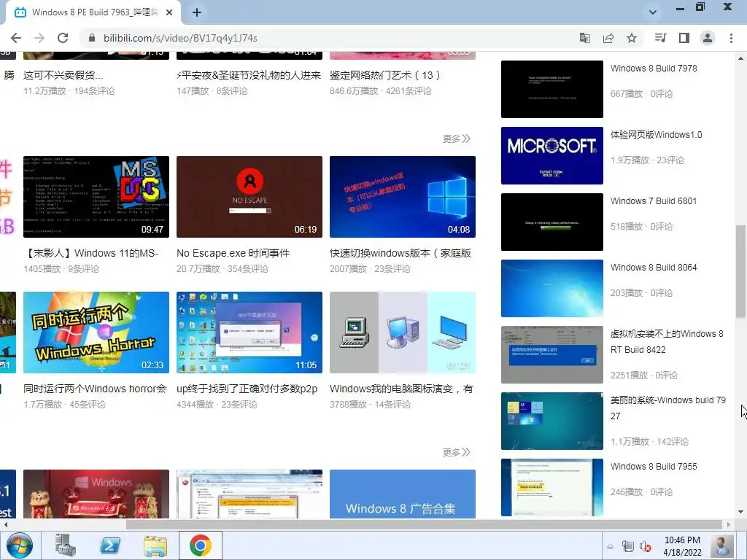Click the upper 更多 link
The width and height of the screenshot is (747, 560).
coord(457,139)
